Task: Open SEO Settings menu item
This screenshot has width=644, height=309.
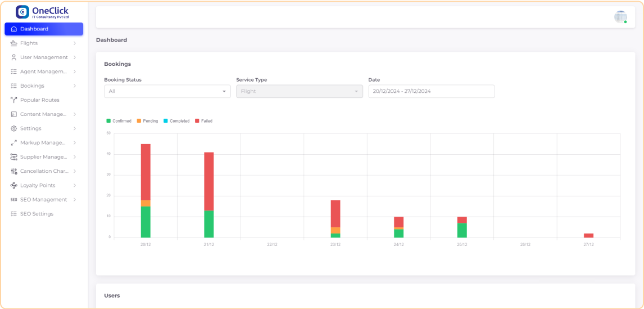Action: 44,214
